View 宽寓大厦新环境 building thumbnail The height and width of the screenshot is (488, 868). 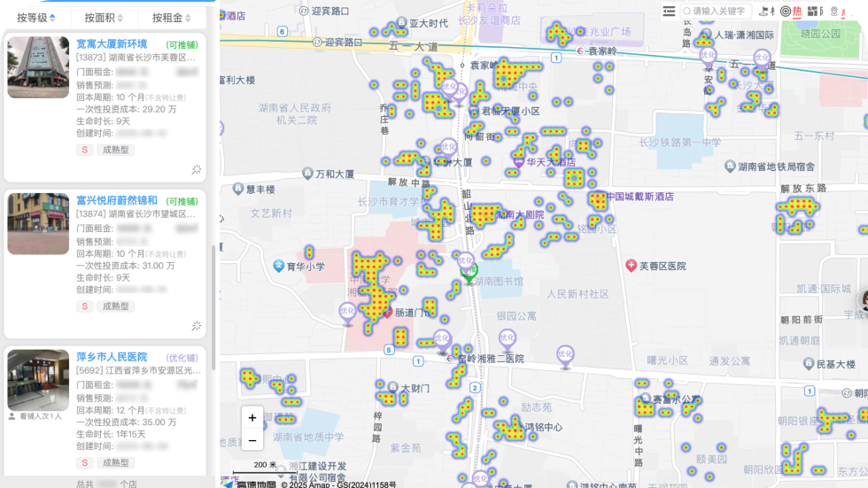click(x=38, y=67)
